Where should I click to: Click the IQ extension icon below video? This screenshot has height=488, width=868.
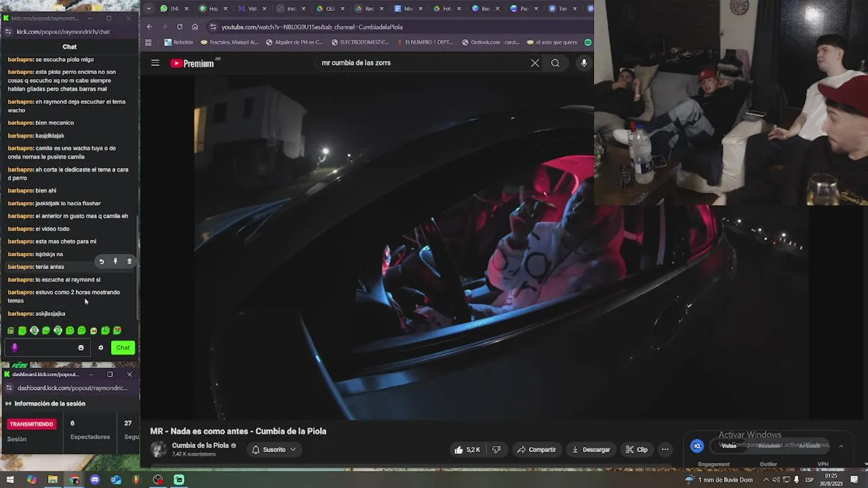tap(697, 445)
